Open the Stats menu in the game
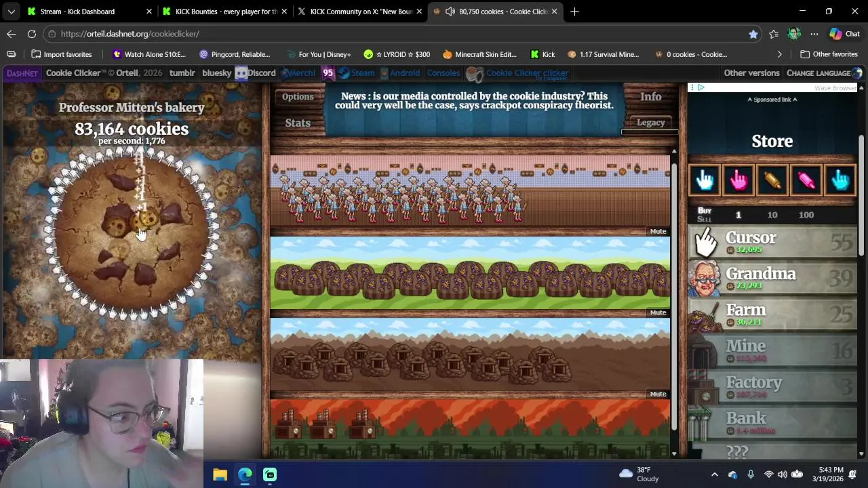The image size is (868, 488). coord(298,123)
